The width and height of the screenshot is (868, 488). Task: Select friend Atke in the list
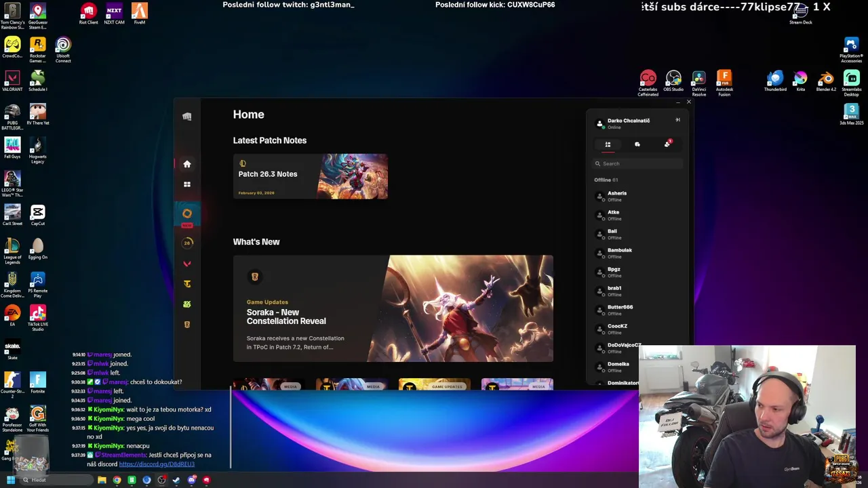click(637, 215)
